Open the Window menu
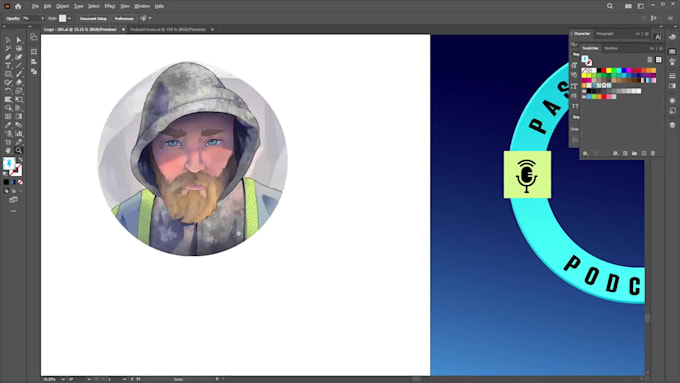680x383 pixels. click(x=142, y=6)
